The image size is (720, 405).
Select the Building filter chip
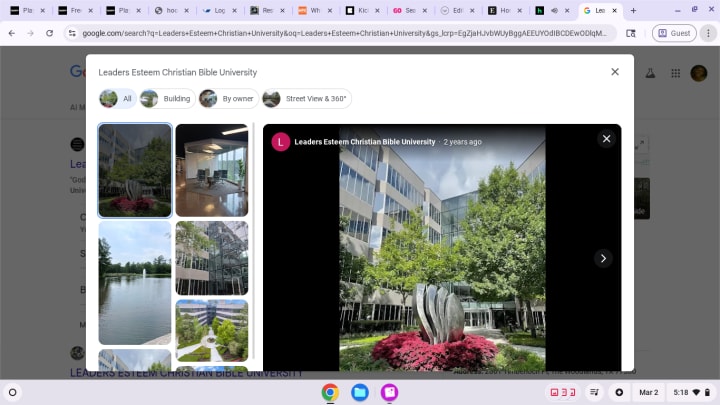(x=167, y=98)
